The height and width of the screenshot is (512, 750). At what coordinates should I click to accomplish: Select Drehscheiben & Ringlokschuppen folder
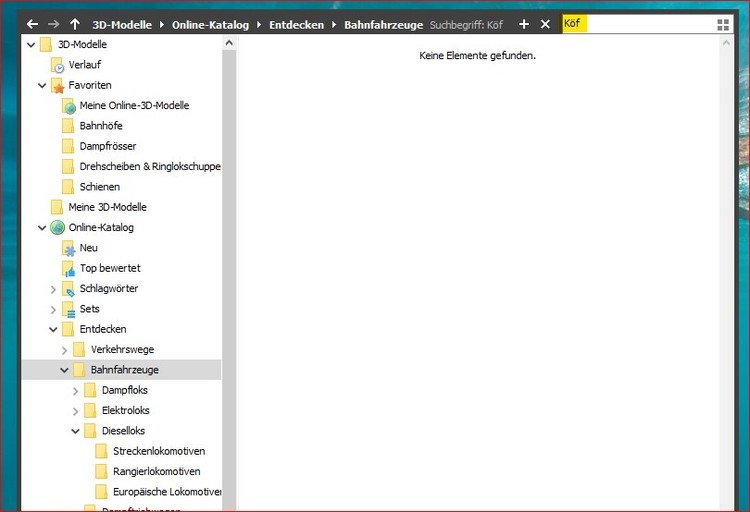click(x=150, y=167)
